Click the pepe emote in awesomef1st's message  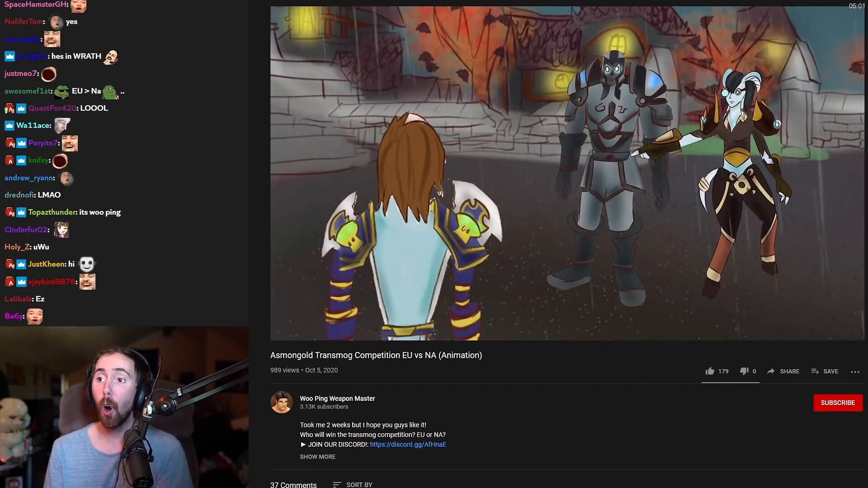tap(61, 91)
